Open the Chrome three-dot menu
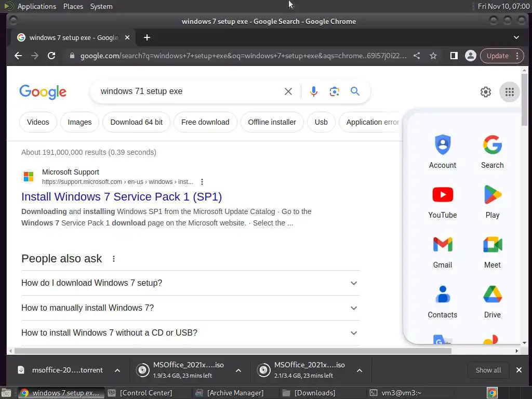The height and width of the screenshot is (399, 532). point(517,56)
